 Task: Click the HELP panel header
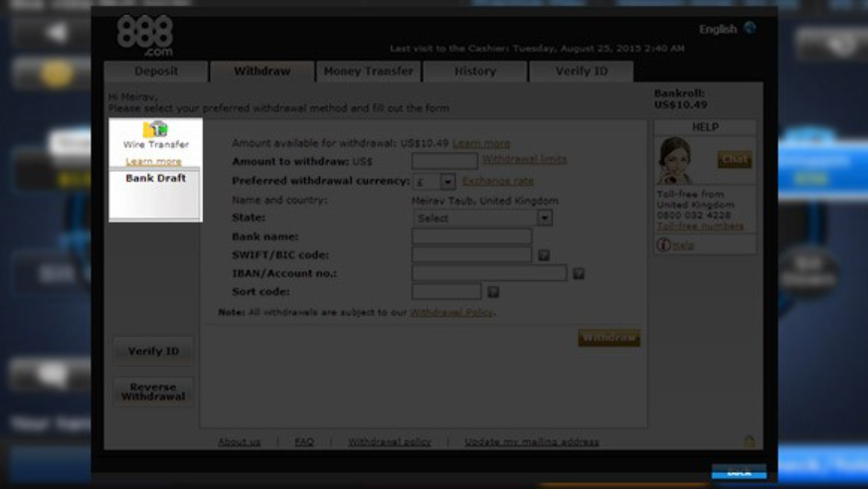pyautogui.click(x=705, y=127)
